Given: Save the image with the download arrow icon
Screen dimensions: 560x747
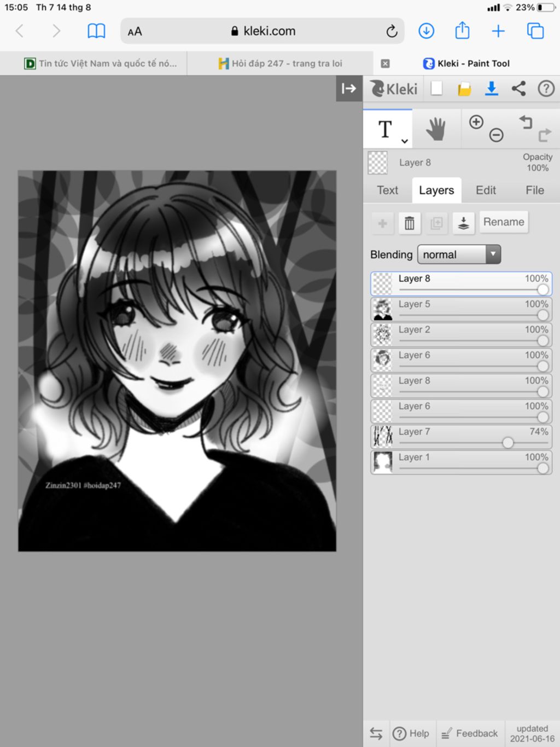Looking at the screenshot, I should [x=492, y=89].
